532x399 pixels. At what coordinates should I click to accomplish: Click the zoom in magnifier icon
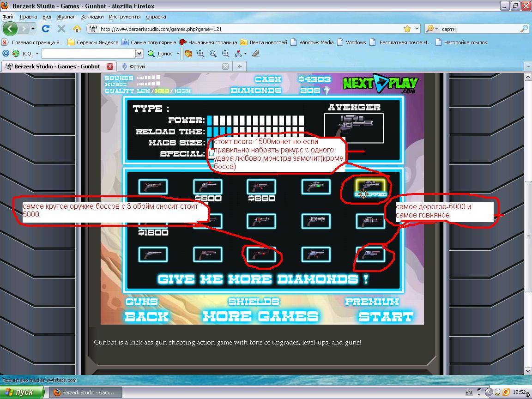coord(200,53)
